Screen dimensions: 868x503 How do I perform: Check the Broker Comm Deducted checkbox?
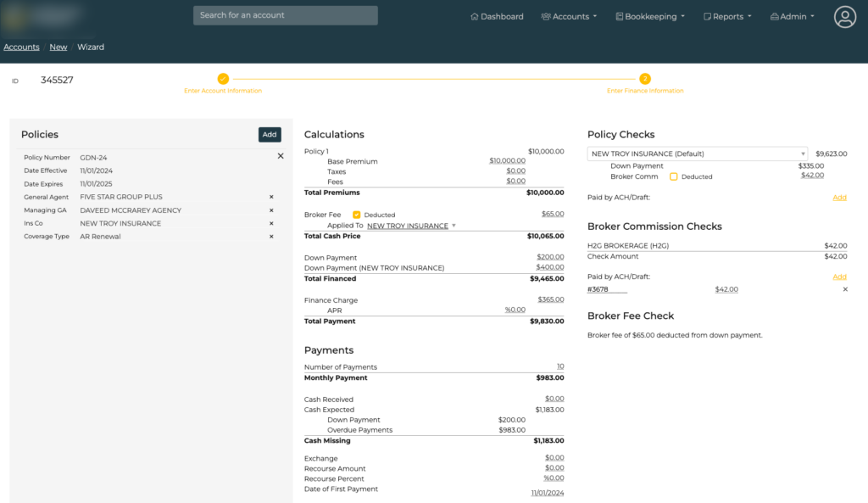point(674,176)
